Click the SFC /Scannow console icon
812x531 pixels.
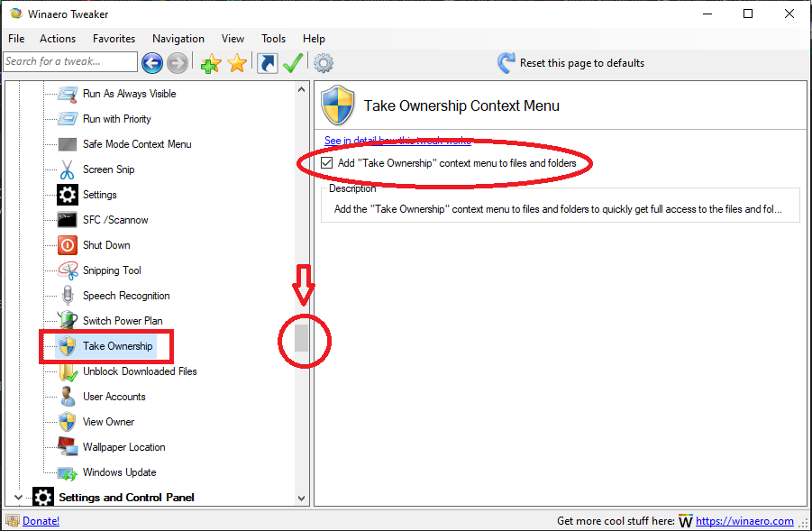pyautogui.click(x=68, y=220)
